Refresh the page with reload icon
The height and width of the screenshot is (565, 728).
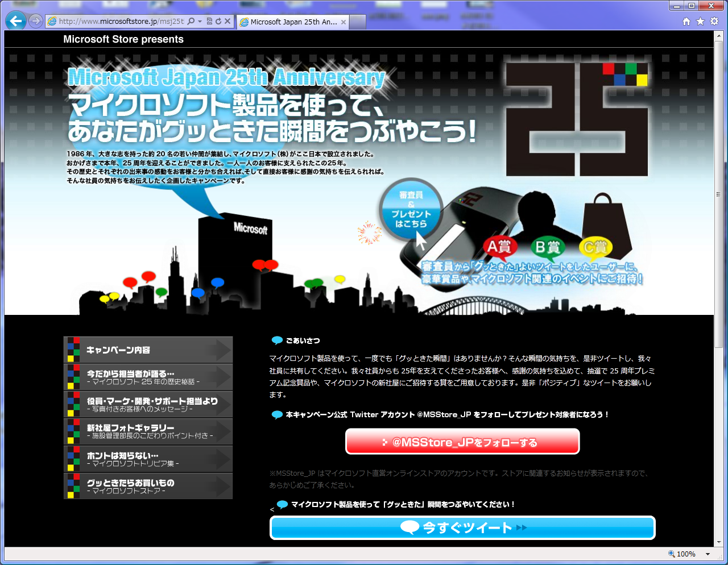click(218, 21)
